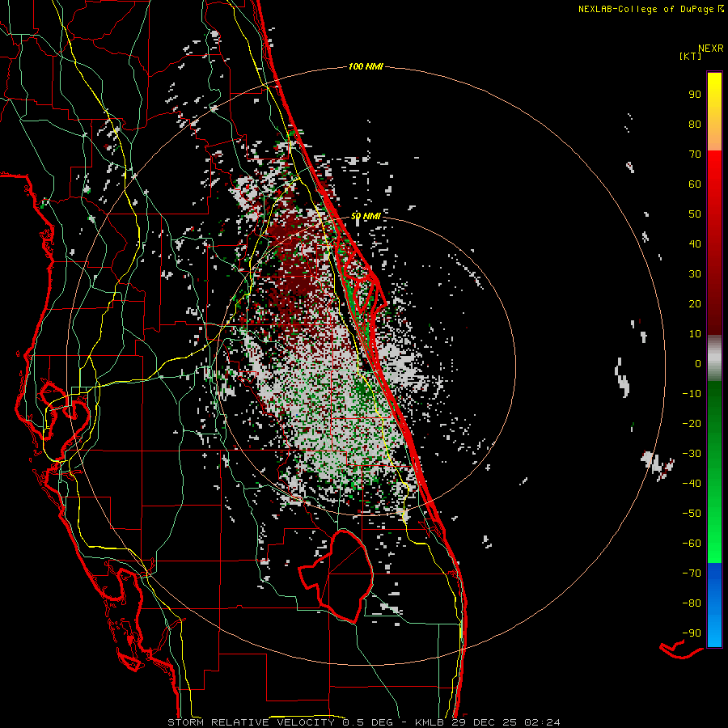Select the 50 NMI range ring label
Screen dimensions: 728x728
366,216
